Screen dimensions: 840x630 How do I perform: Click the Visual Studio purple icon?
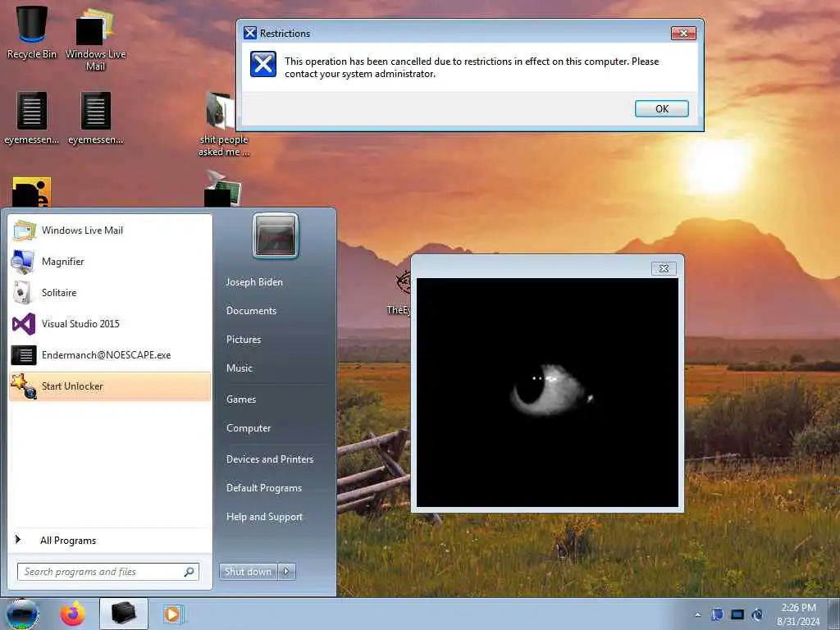(24, 324)
